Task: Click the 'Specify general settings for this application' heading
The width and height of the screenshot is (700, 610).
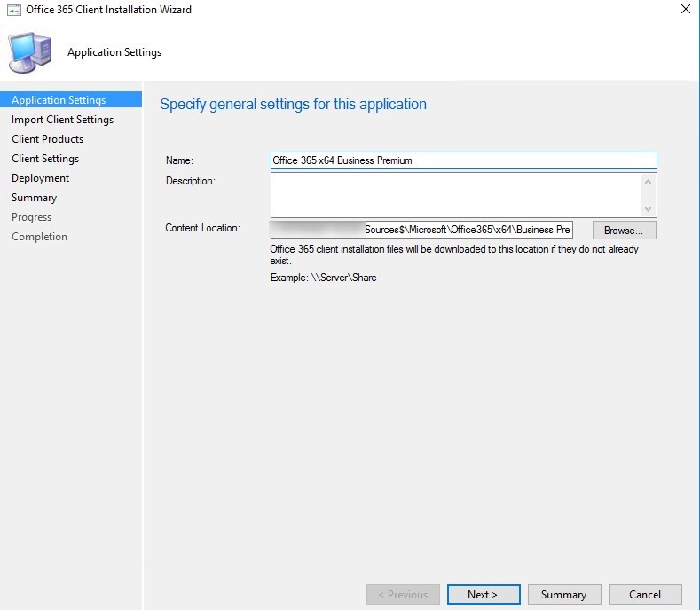Action: click(293, 104)
